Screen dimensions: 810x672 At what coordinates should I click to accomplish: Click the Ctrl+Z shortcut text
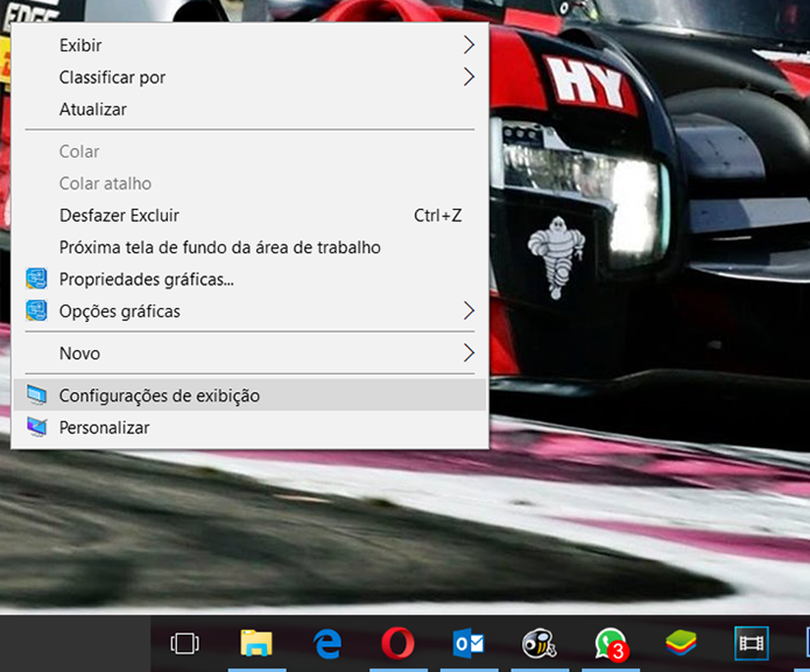coord(438,216)
